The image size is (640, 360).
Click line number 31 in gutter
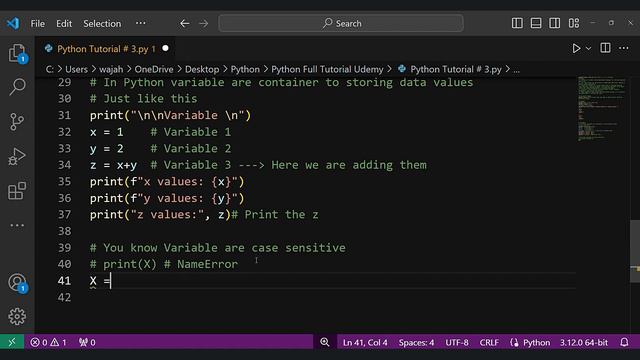coord(64,116)
